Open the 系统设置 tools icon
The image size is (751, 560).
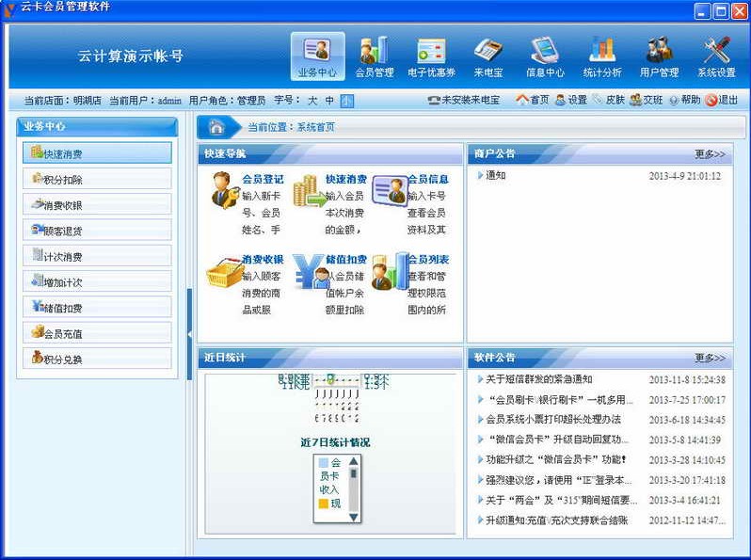[716, 56]
